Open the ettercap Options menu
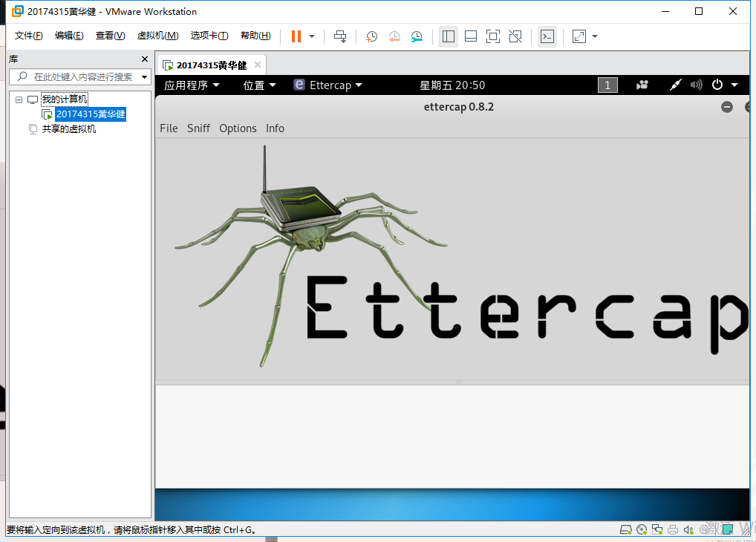The width and height of the screenshot is (756, 542). [x=238, y=128]
